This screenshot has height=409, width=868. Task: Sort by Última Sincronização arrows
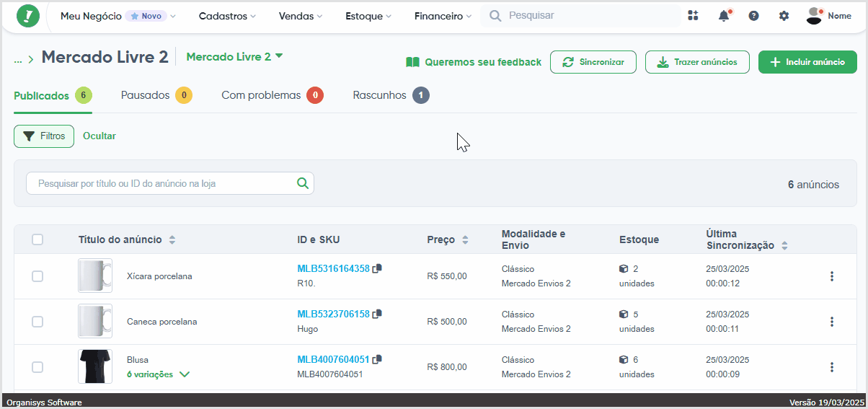(784, 245)
